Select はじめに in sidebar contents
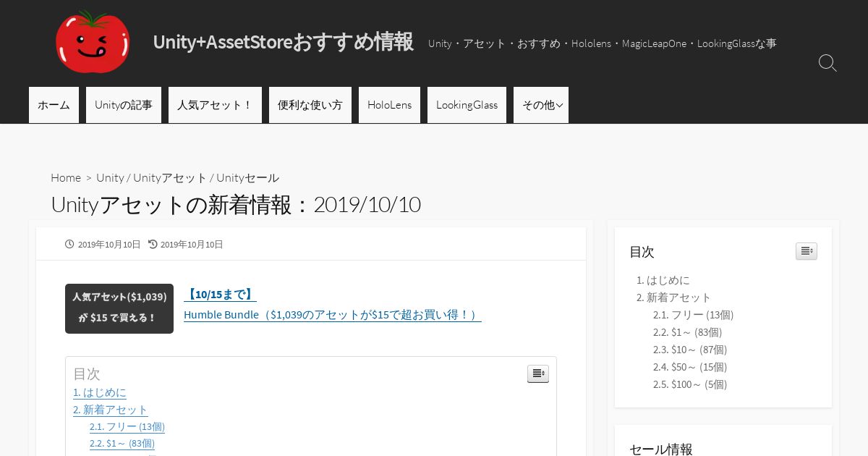 (x=663, y=280)
